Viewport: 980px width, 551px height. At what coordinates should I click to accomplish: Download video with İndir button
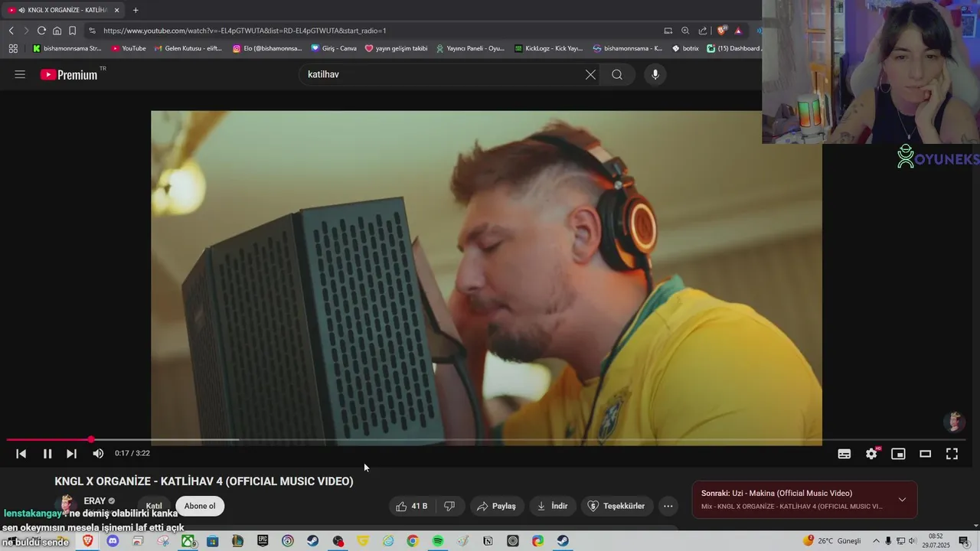pyautogui.click(x=552, y=506)
